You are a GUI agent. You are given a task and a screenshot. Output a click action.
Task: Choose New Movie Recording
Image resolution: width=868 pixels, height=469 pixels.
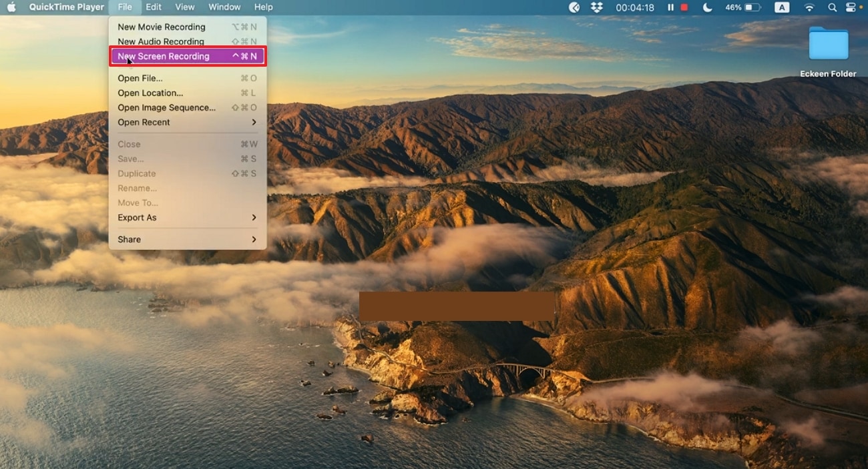162,27
